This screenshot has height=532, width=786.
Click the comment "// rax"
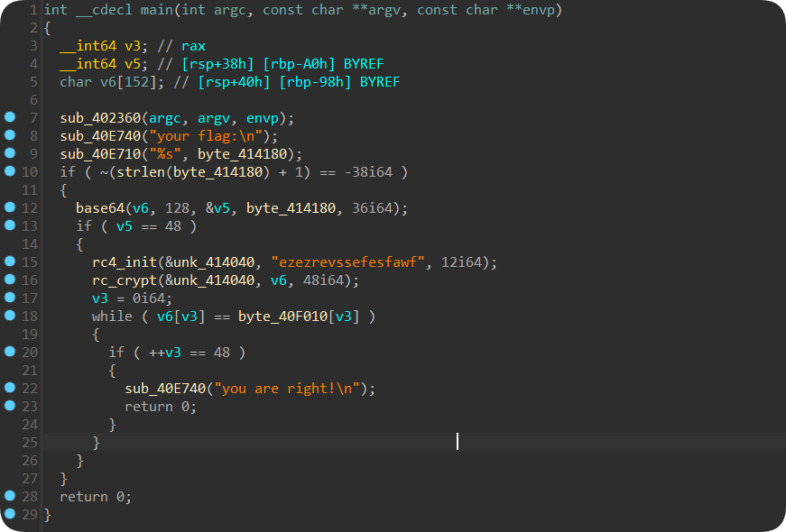click(x=181, y=46)
